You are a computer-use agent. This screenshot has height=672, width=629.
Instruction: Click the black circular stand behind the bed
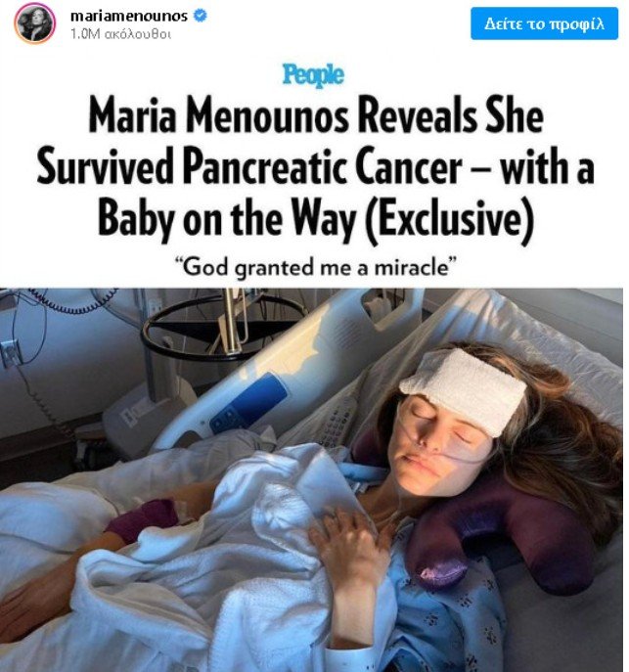(225, 328)
